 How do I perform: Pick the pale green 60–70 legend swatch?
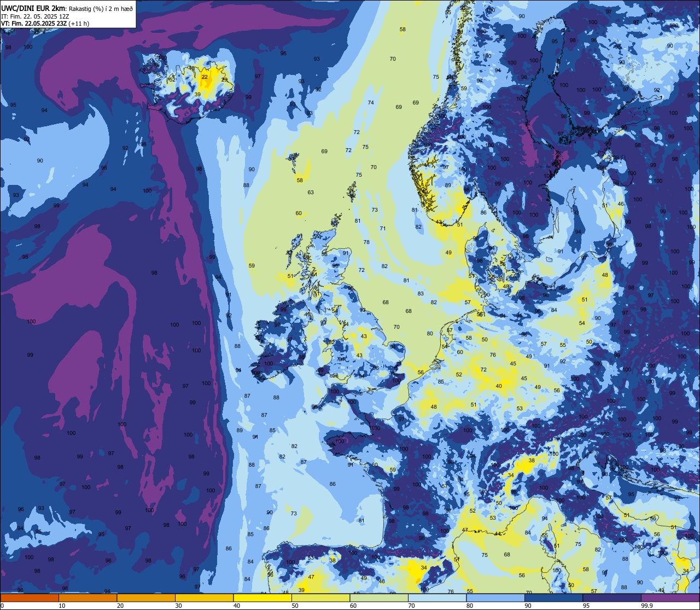[x=379, y=597]
